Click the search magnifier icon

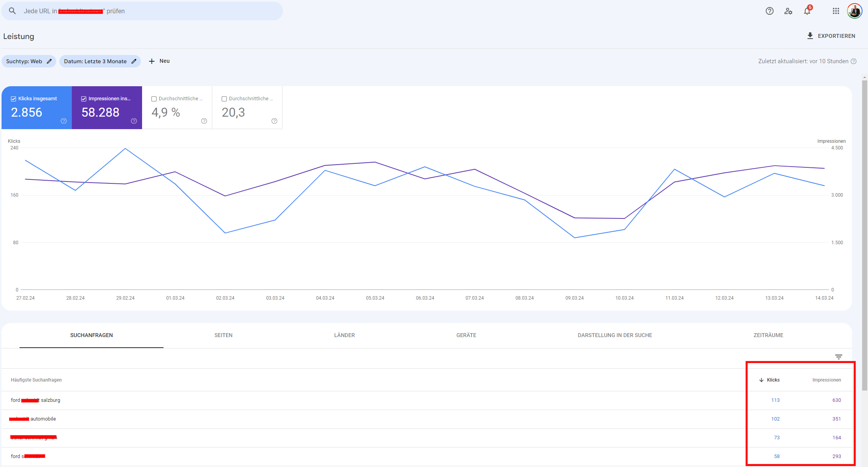pyautogui.click(x=12, y=11)
